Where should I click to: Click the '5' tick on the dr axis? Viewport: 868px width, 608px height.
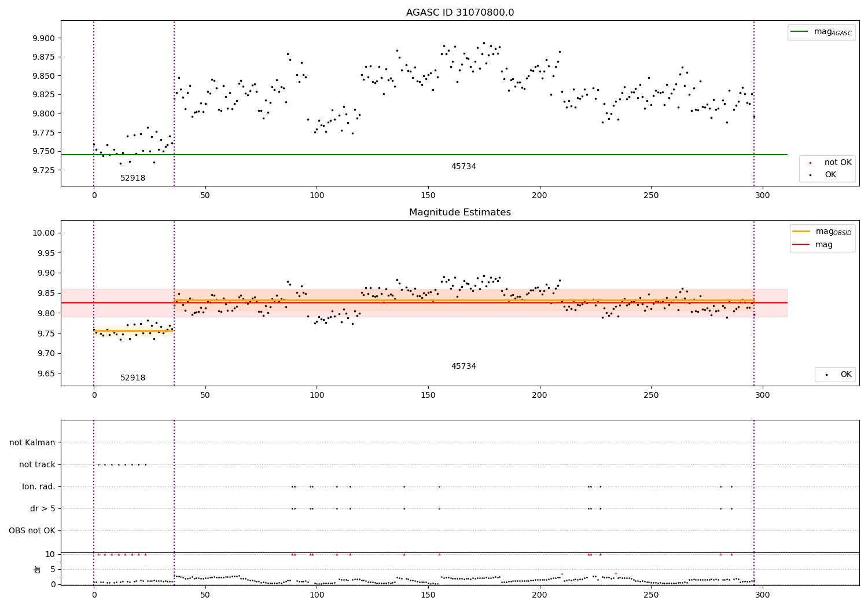pos(53,569)
